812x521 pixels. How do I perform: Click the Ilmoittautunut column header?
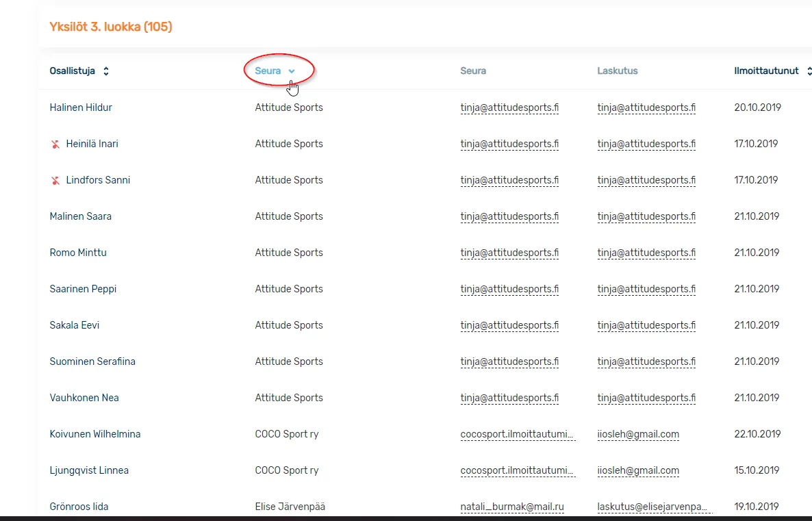coord(766,71)
